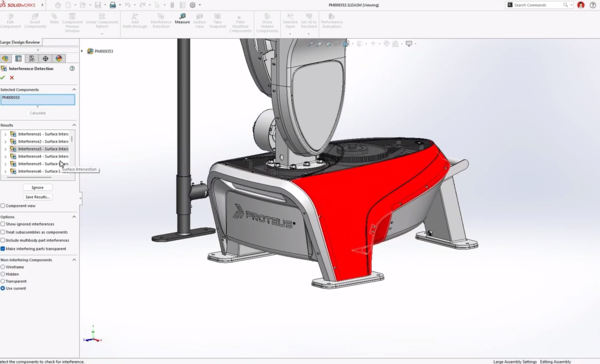The height and width of the screenshot is (364, 600).
Task: Open the ConfigurationManager tab icon
Action: [x=32, y=59]
